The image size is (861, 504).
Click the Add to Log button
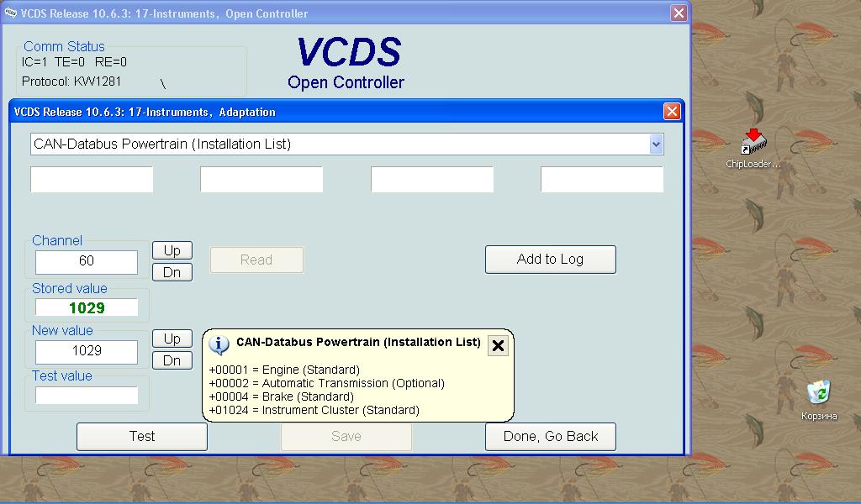pyautogui.click(x=550, y=259)
